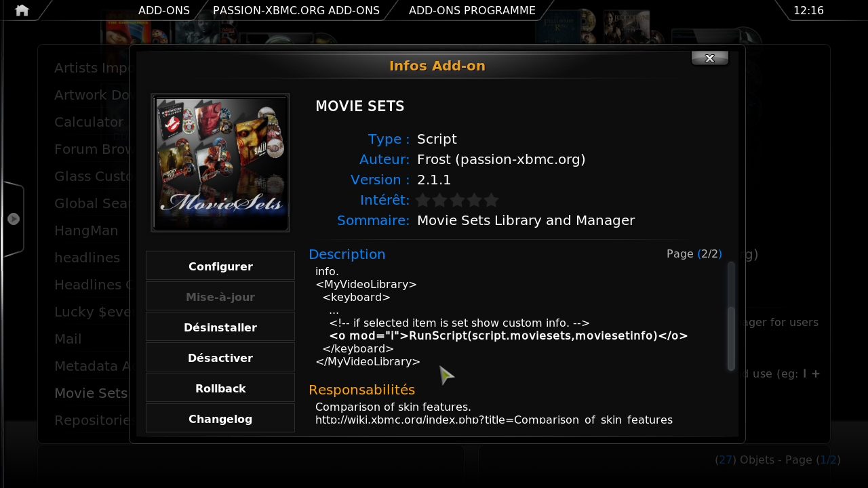Viewport: 868px width, 488px height.
Task: Select Metadata add-on in the list
Action: 92,366
